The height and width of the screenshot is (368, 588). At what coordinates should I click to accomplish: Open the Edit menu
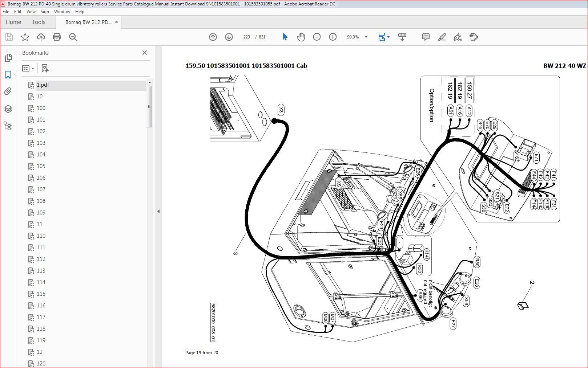18,12
